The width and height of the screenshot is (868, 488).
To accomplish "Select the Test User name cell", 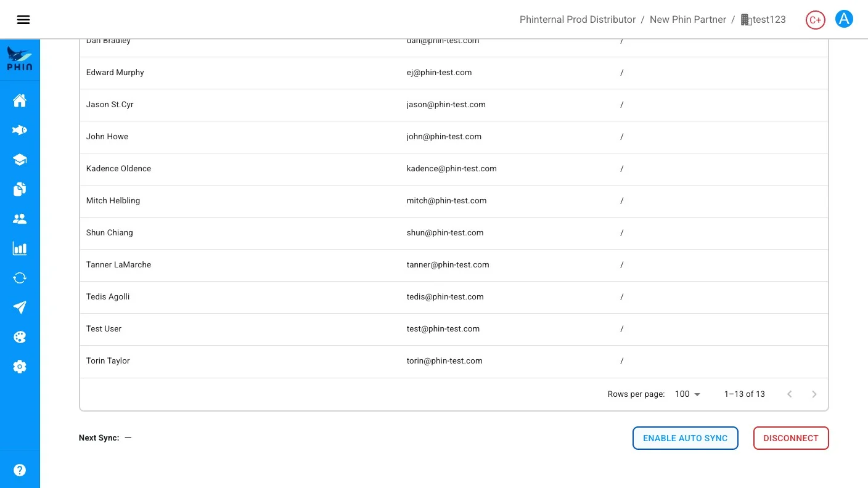I will click(x=104, y=329).
